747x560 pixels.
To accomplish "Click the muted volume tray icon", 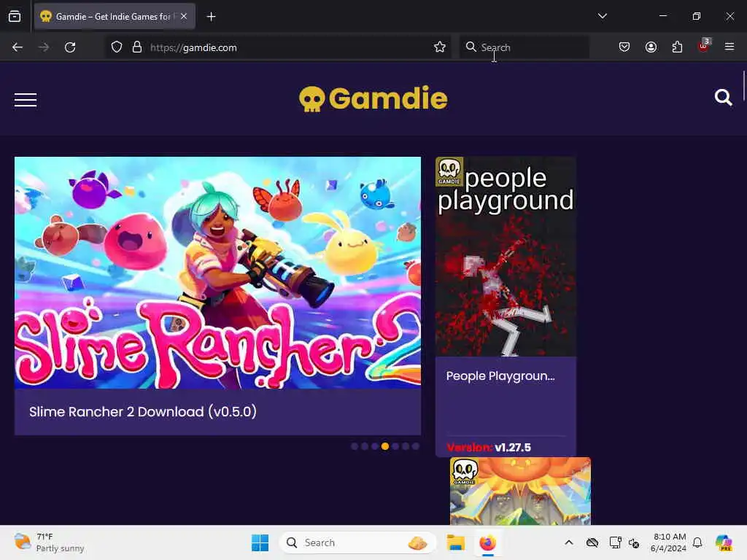I will (x=634, y=542).
